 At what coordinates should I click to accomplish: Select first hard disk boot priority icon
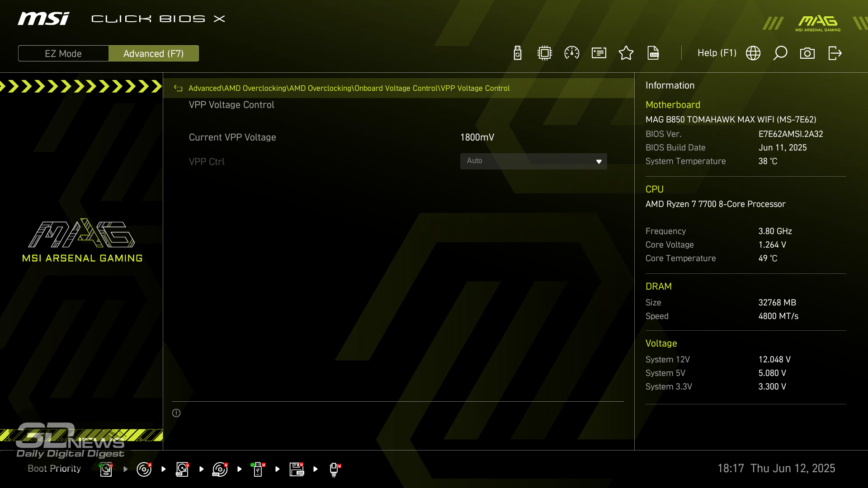[x=106, y=469]
